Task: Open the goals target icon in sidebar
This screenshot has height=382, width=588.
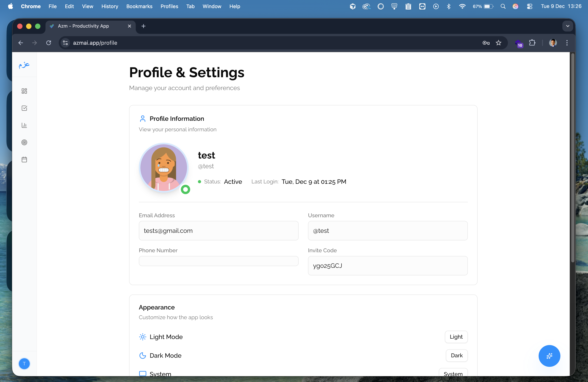Action: click(24, 142)
